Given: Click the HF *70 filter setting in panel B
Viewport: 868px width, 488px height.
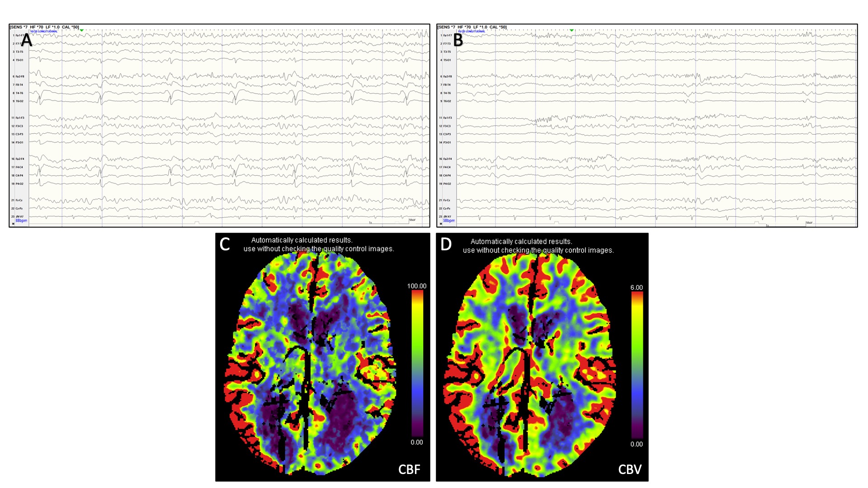Looking at the screenshot, I should [x=464, y=27].
